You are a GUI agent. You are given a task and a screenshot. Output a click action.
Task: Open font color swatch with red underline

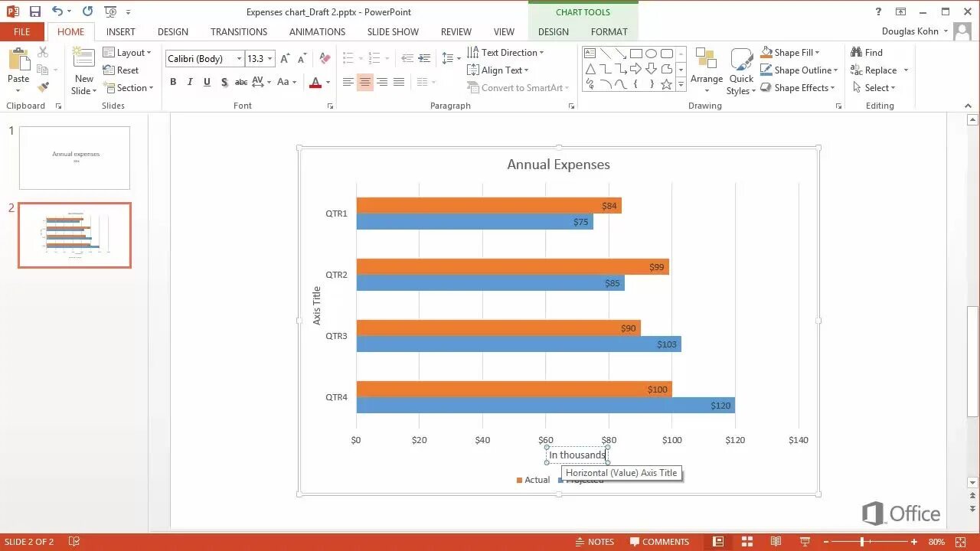tap(315, 82)
